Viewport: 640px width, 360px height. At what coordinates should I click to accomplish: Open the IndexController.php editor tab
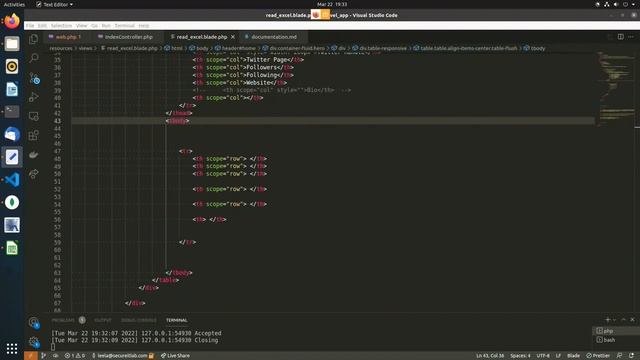128,37
